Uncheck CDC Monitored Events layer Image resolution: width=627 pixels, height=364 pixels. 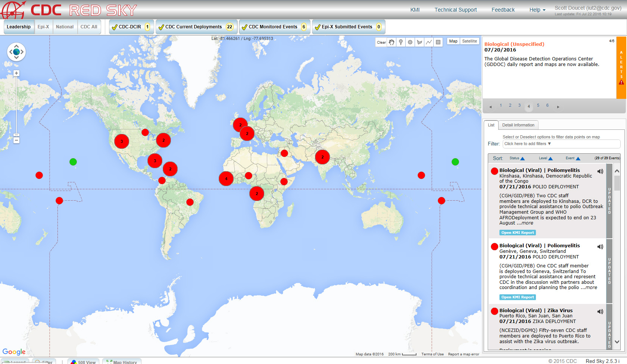pos(244,27)
